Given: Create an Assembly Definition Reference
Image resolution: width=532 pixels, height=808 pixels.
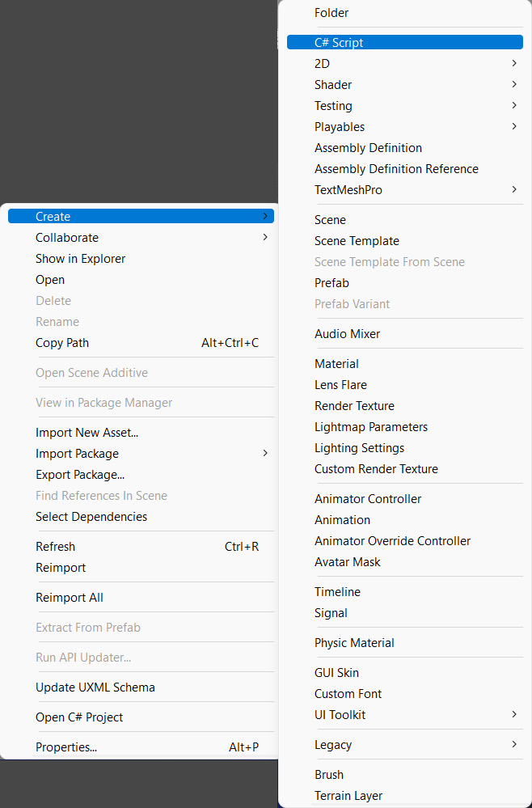Looking at the screenshot, I should click(405, 168).
